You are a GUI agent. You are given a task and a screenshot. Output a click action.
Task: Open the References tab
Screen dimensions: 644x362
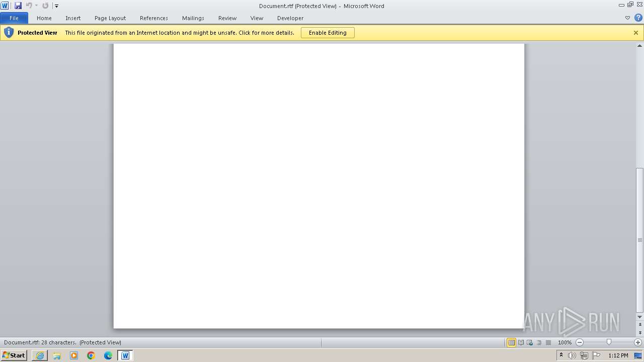(154, 18)
